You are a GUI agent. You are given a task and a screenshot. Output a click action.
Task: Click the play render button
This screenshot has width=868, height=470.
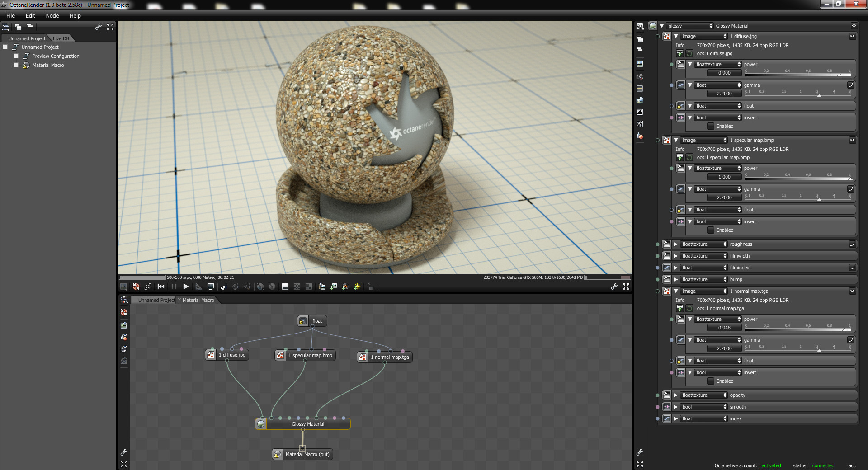(186, 287)
